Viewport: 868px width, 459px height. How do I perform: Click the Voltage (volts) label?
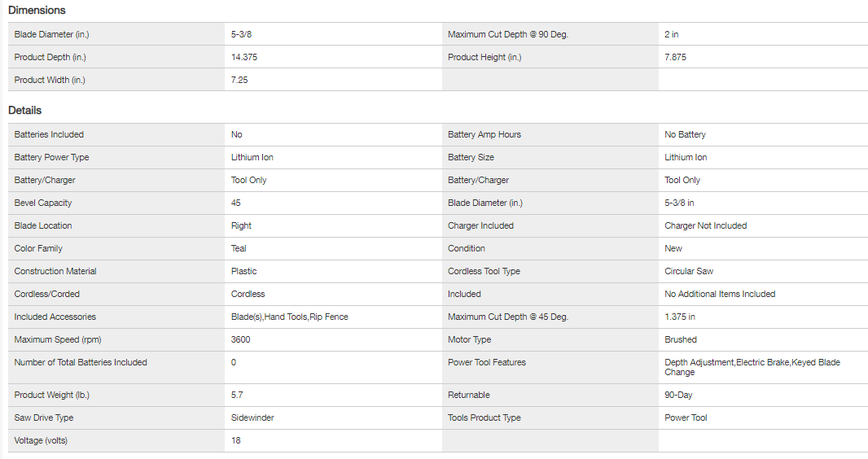point(41,440)
